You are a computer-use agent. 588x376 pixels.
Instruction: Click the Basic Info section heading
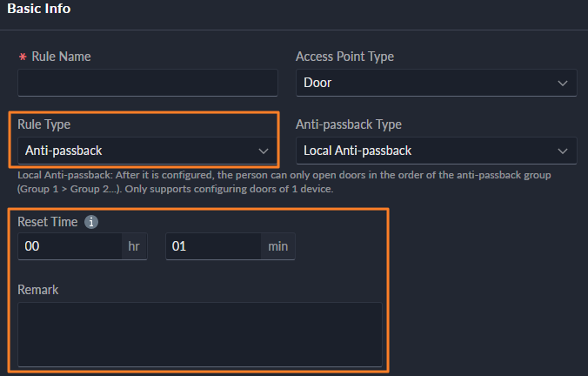point(39,10)
